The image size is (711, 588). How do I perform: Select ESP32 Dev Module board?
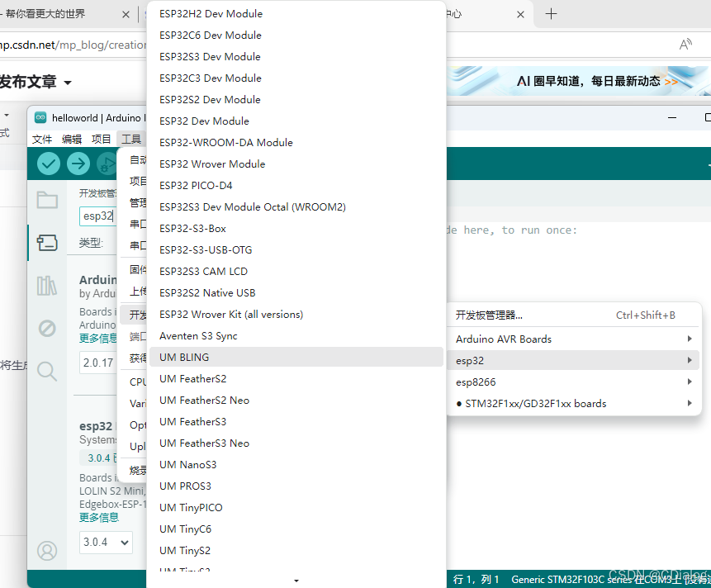[x=296, y=121]
